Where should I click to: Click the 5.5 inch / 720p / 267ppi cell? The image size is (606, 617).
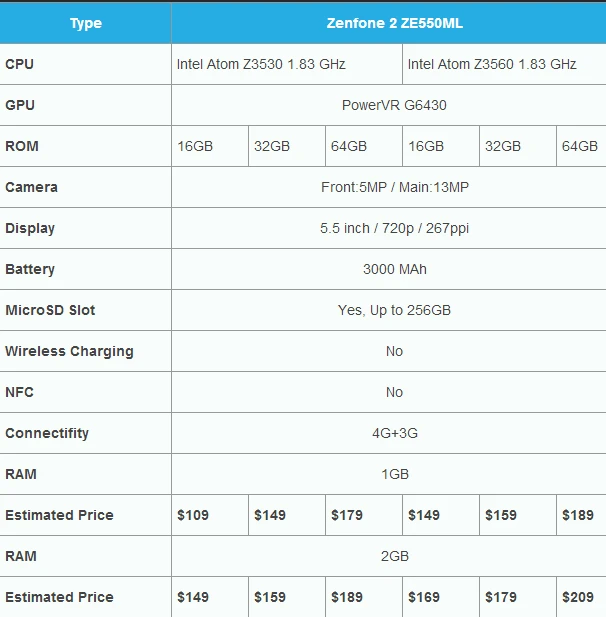[394, 228]
